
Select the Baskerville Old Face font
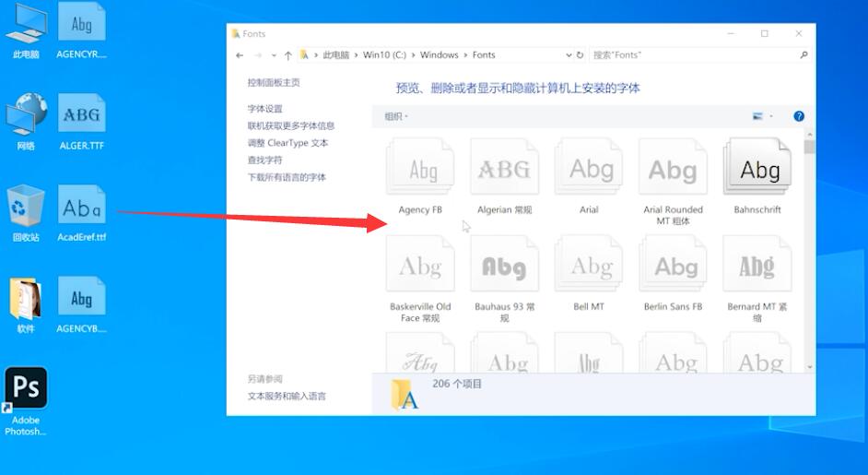coord(420,264)
